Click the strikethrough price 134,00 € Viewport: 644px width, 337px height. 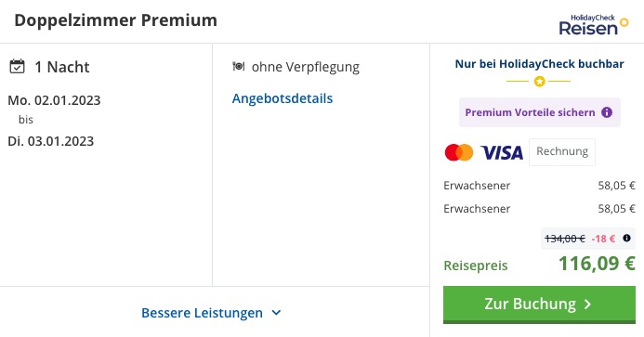tap(565, 238)
